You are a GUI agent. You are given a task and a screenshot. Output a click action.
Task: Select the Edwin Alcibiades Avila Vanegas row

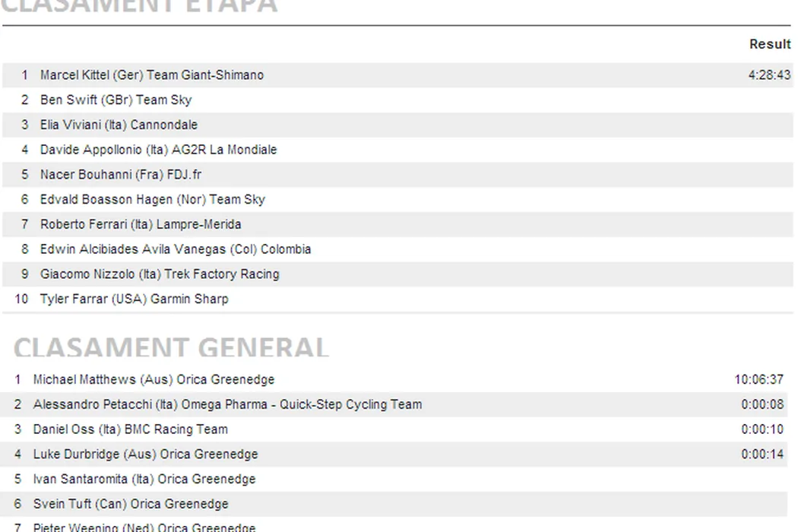176,249
